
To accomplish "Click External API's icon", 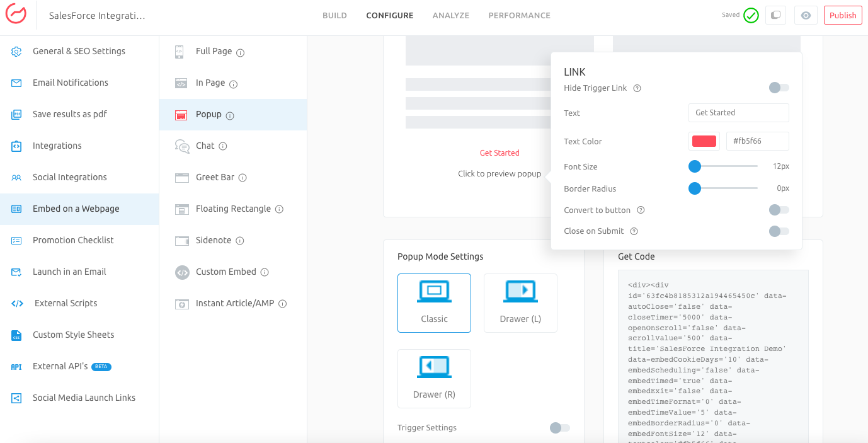I will pyautogui.click(x=17, y=366).
